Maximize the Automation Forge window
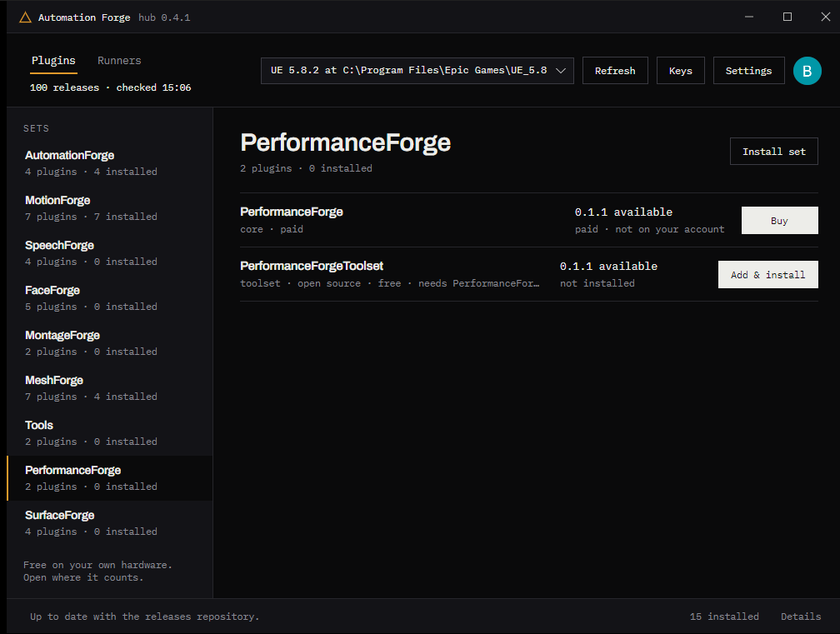Image resolution: width=840 pixels, height=634 pixels. pyautogui.click(x=787, y=17)
